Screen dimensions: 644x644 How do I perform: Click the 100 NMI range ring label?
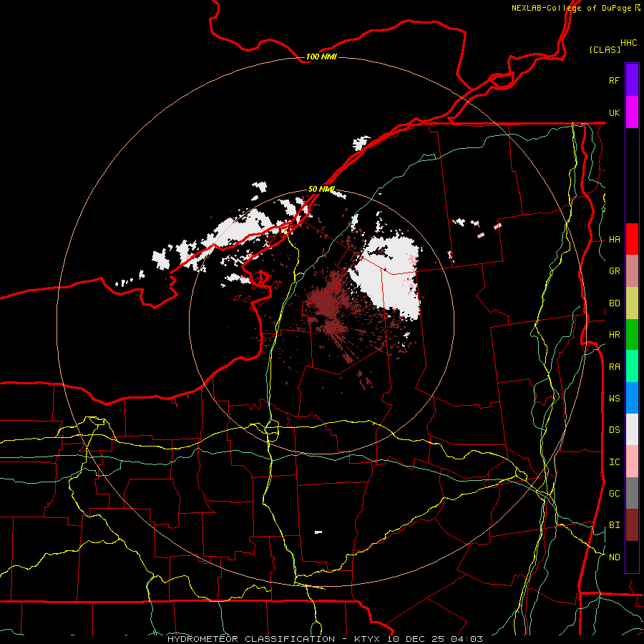click(x=321, y=57)
